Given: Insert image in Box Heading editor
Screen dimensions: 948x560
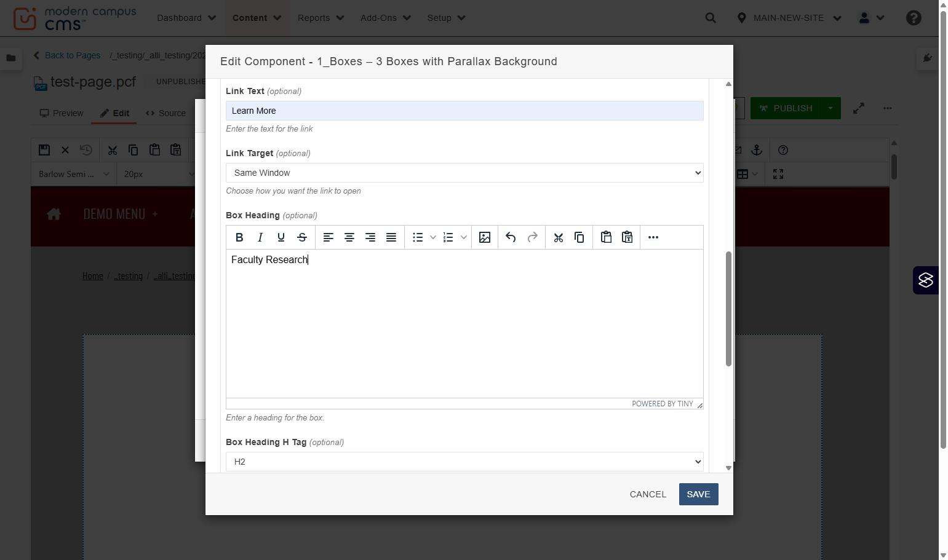Looking at the screenshot, I should point(485,237).
